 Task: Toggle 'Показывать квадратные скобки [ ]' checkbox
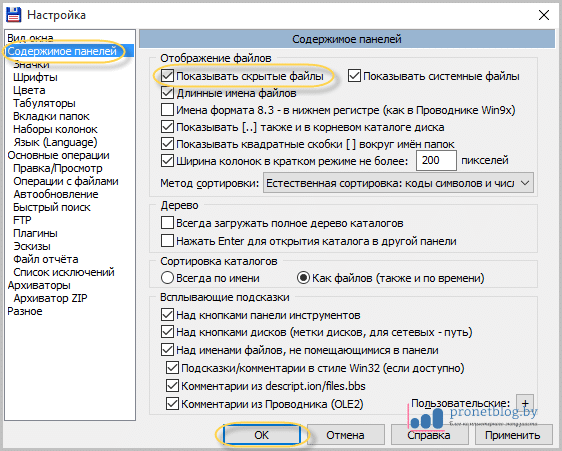pyautogui.click(x=167, y=144)
